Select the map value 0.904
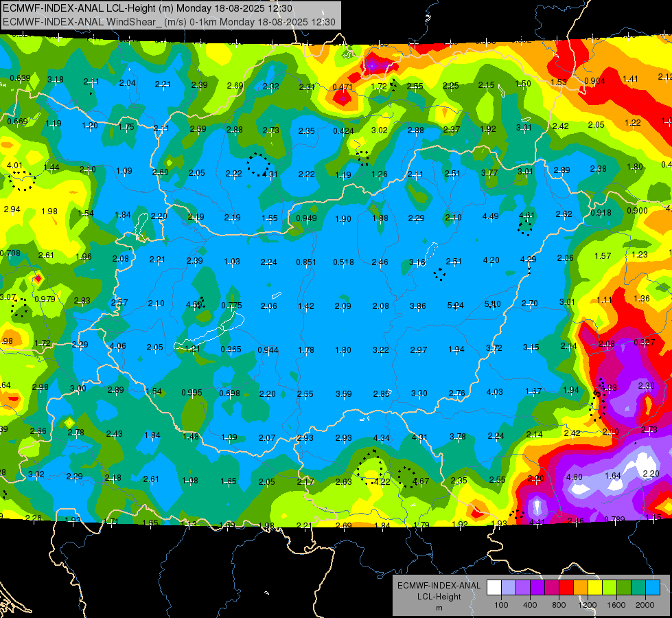 (x=595, y=81)
